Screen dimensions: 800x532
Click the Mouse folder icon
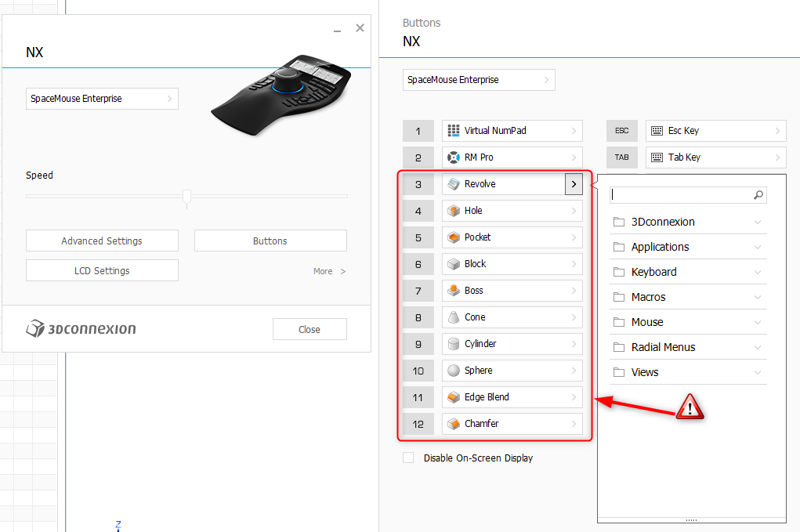pyautogui.click(x=619, y=322)
